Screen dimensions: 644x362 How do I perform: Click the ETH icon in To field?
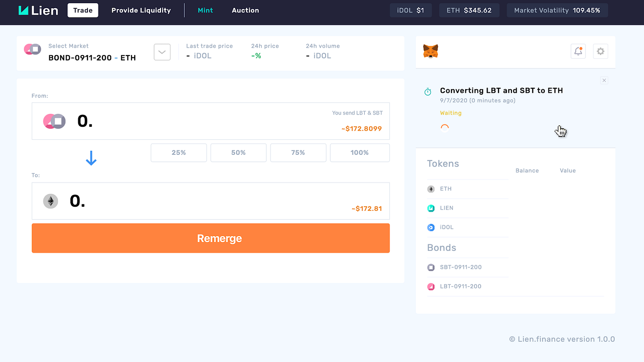tap(51, 201)
